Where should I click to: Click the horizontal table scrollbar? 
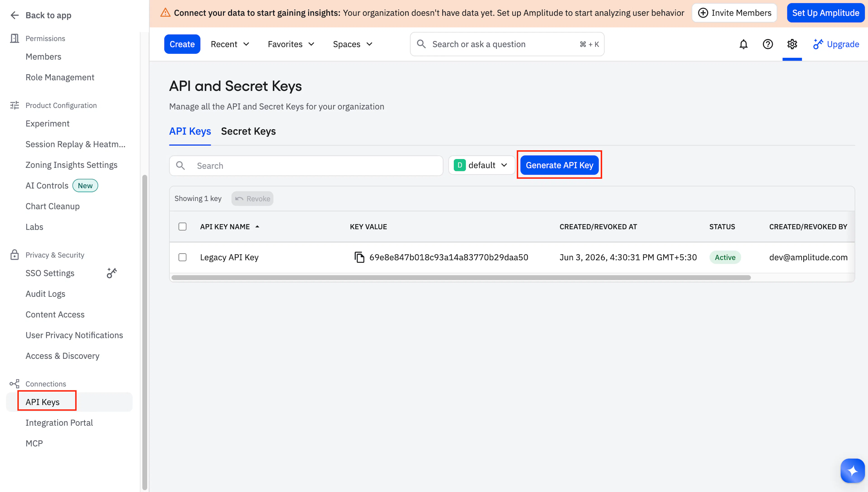(x=461, y=278)
